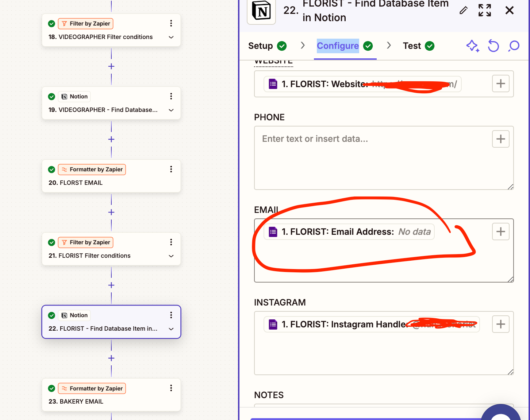Insert data into WEBSITE field with plus button
Viewport: 530px width, 420px height.
[500, 84]
